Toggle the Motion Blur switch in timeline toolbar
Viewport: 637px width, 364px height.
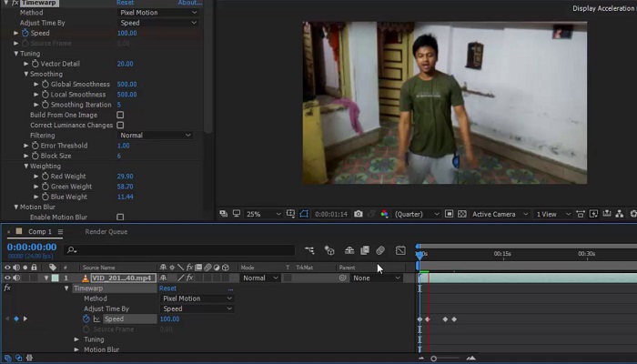[x=380, y=250]
